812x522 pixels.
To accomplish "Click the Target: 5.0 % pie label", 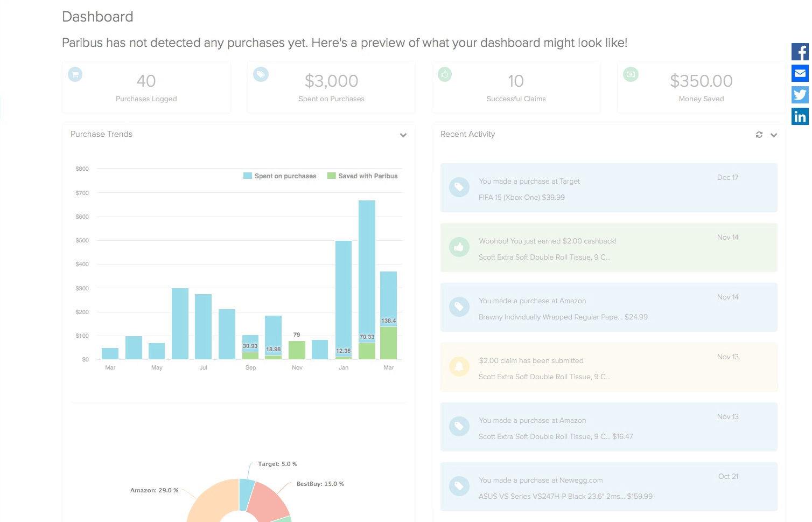I will point(277,464).
